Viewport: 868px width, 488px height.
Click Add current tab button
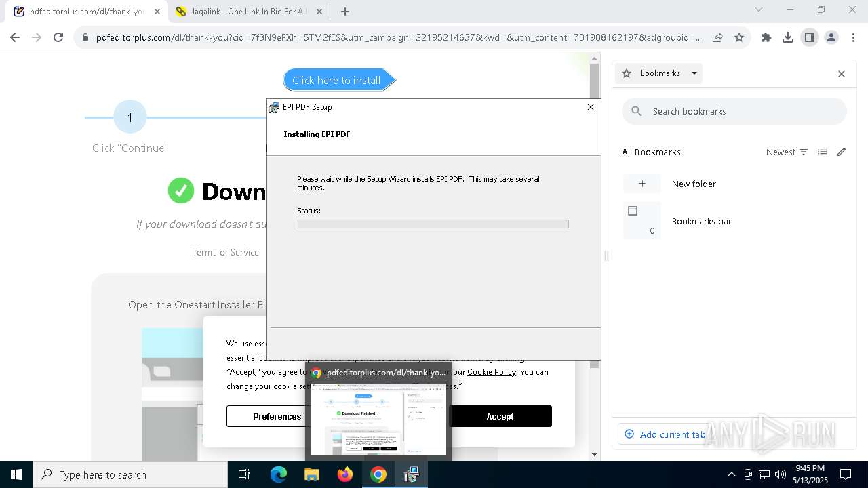(x=665, y=434)
